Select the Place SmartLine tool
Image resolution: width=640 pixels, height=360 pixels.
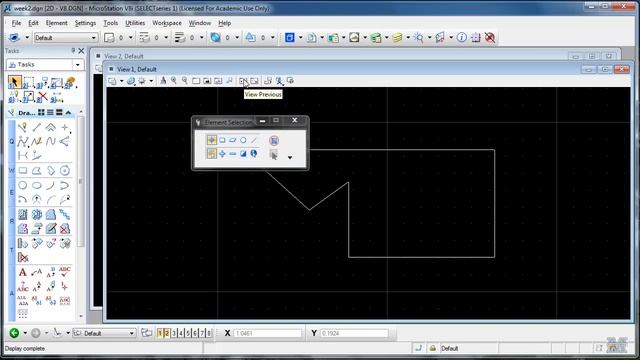click(x=23, y=127)
